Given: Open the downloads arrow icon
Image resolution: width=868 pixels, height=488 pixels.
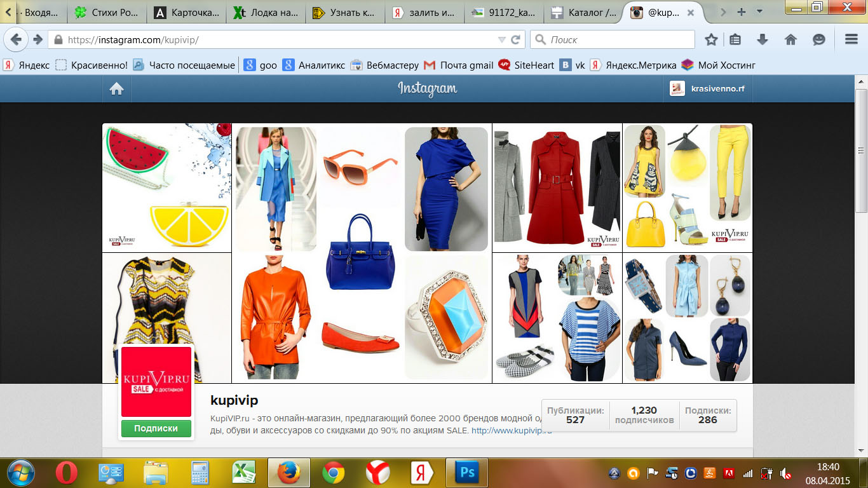Looking at the screenshot, I should click(763, 39).
